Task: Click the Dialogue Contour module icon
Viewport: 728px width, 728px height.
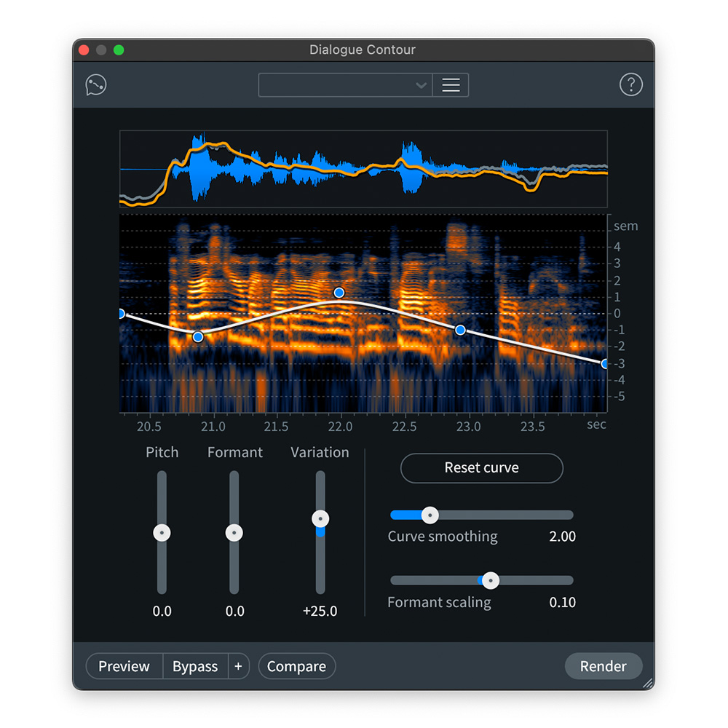Action: [x=95, y=84]
